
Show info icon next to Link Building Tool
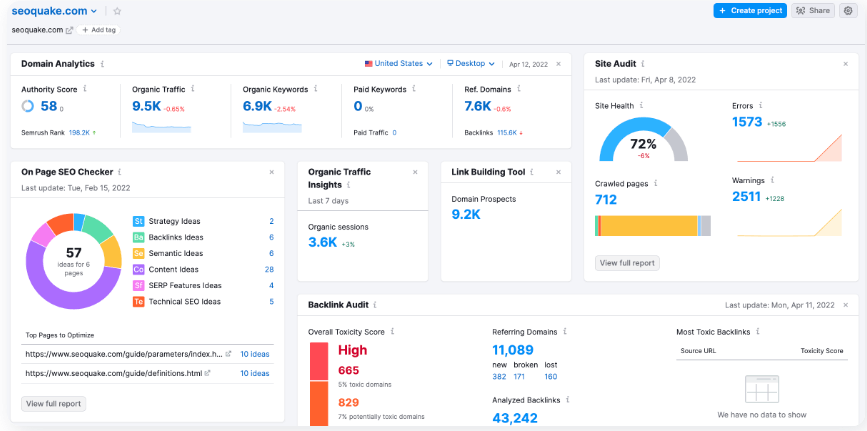coord(531,172)
